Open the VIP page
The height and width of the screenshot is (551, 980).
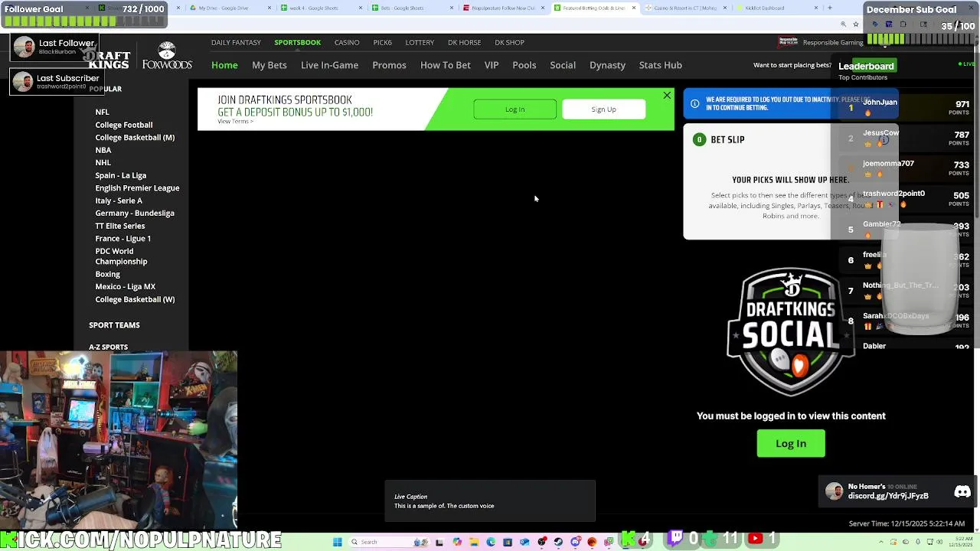[492, 65]
